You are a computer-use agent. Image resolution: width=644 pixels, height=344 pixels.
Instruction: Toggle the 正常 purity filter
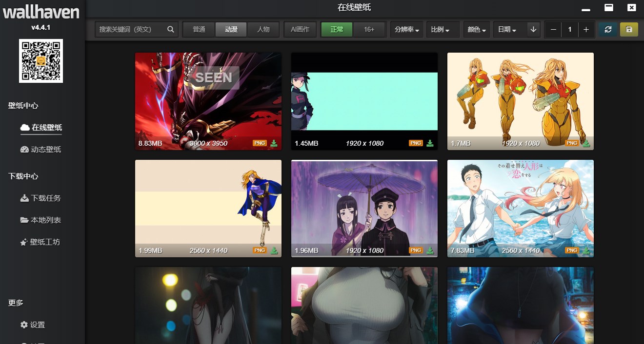tap(337, 29)
